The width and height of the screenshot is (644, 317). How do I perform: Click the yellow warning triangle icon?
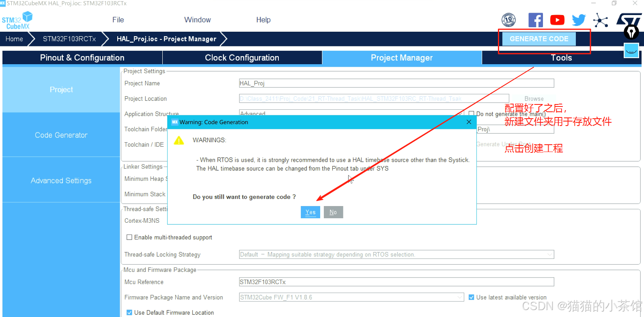point(179,141)
